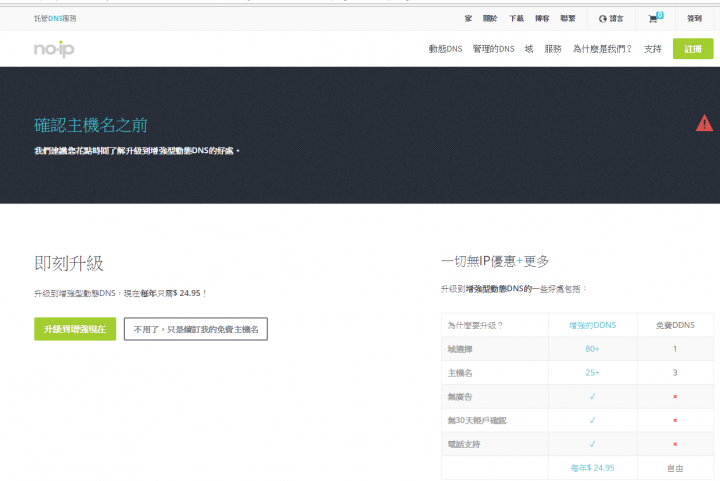This screenshot has height=481, width=720.
Task: Click the checkmark in 無30天帳戶確認 row
Action: point(592,420)
